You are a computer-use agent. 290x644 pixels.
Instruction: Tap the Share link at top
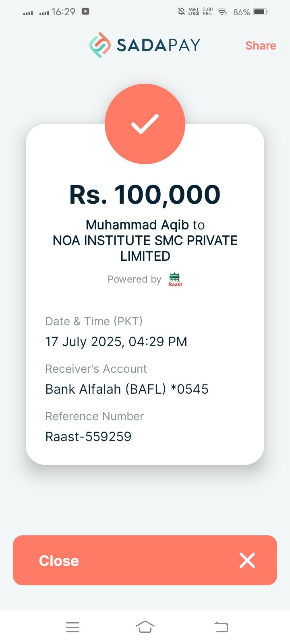pos(261,45)
